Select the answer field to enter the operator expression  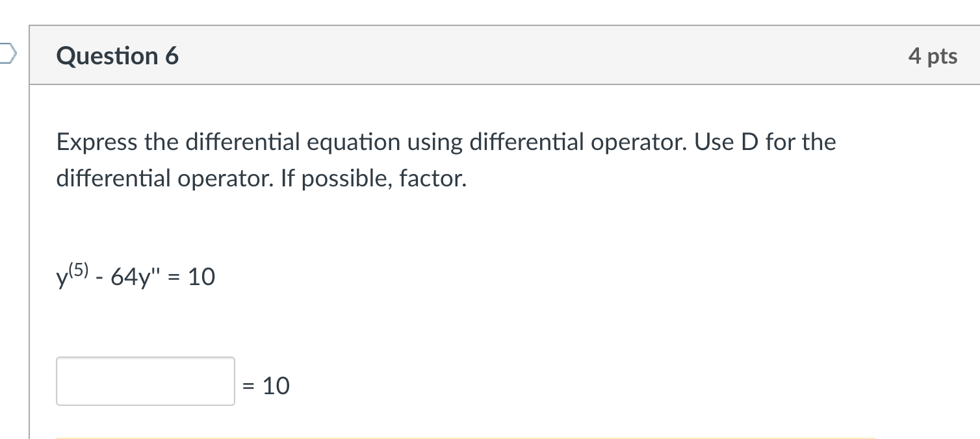click(x=145, y=381)
